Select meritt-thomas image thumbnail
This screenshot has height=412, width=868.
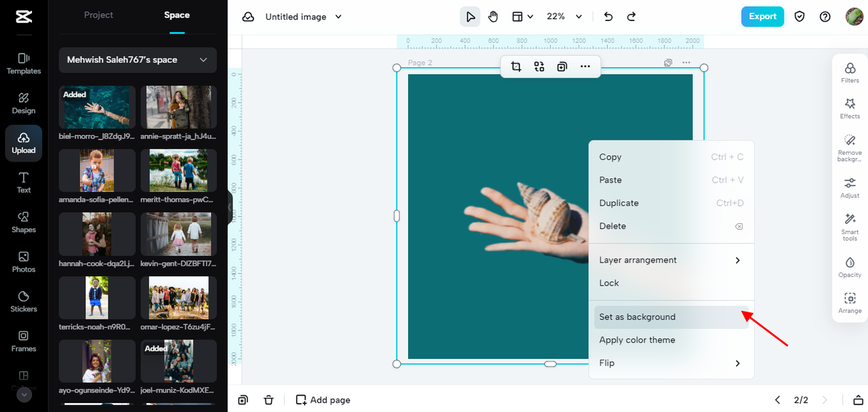[178, 171]
